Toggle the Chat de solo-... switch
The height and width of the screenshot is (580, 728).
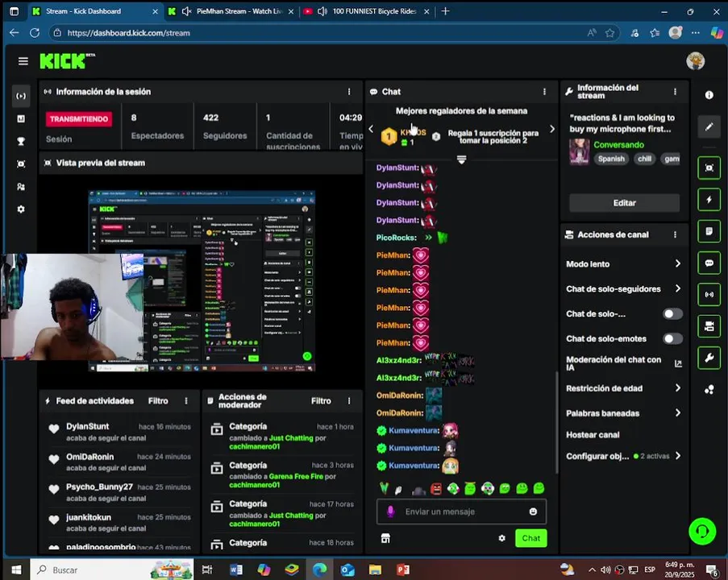coord(672,313)
